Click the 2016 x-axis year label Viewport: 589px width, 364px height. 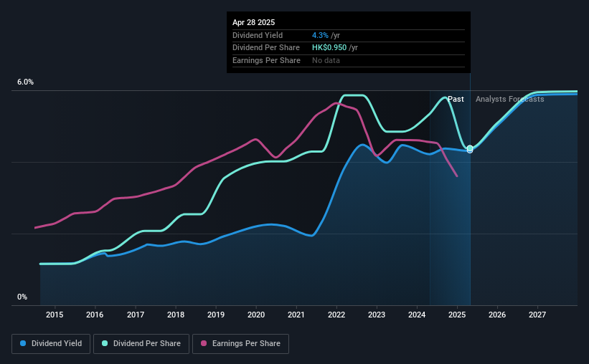point(95,315)
